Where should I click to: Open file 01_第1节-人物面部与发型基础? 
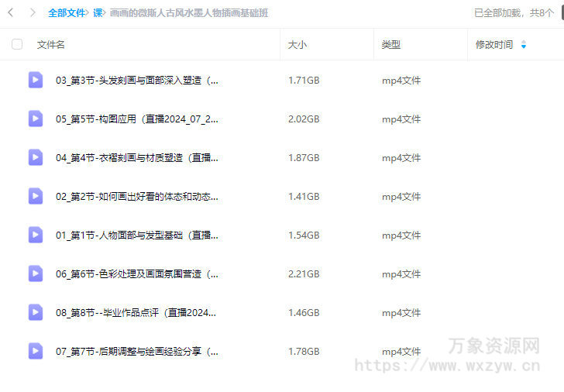137,236
